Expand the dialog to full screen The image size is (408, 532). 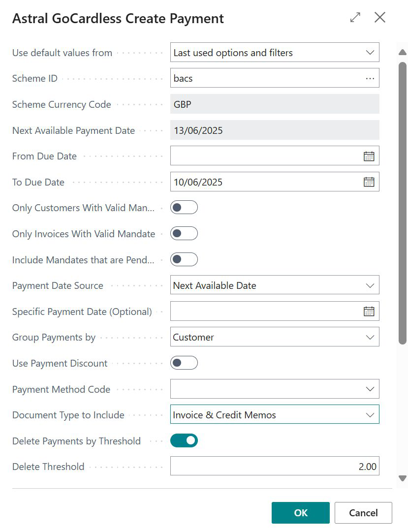355,18
